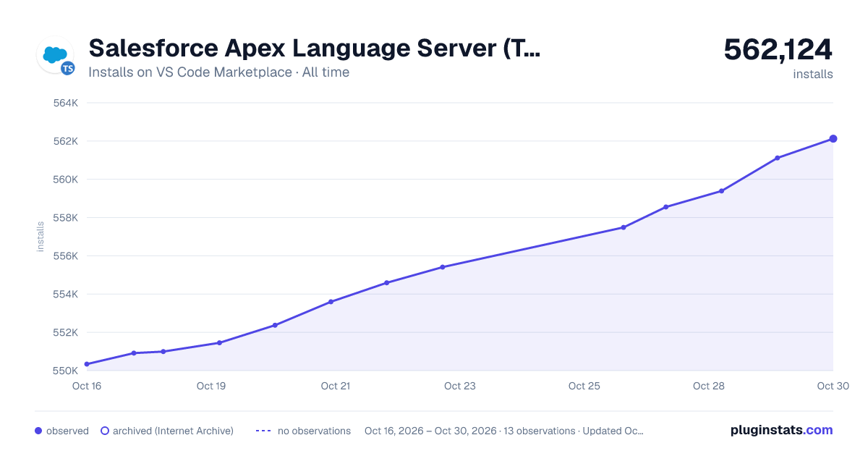868x456 pixels.
Task: Click the "558K" y-axis label
Action: pyautogui.click(x=66, y=218)
